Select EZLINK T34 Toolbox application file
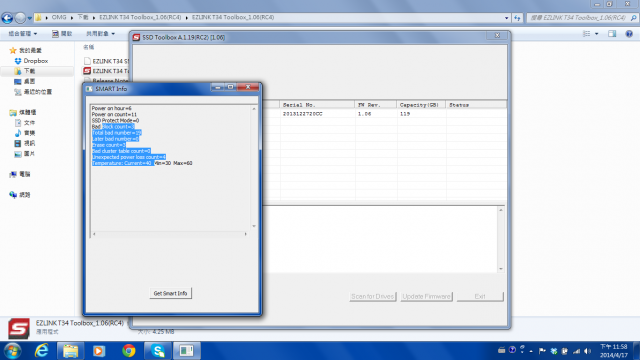 point(106,71)
